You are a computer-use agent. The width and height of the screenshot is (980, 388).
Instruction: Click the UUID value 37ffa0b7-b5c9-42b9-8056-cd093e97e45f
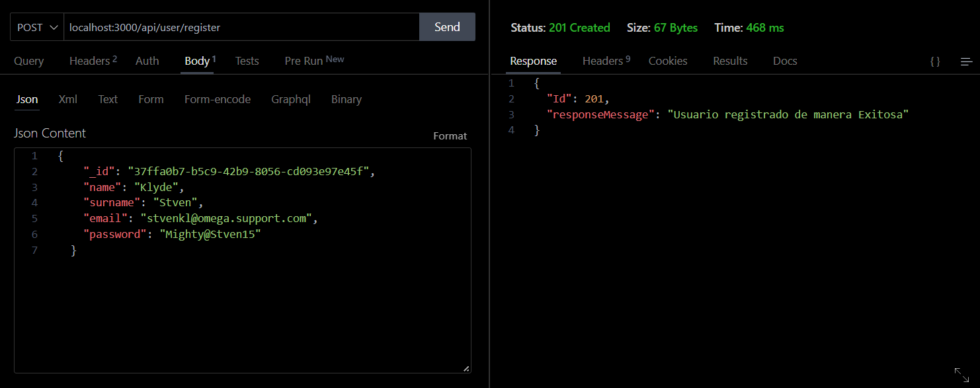[249, 171]
